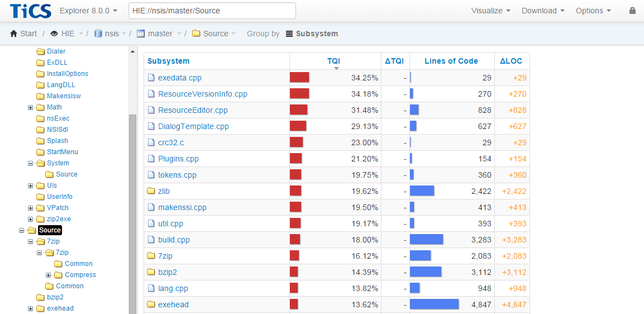This screenshot has height=314, width=644.
Task: Open the Download menu
Action: [542, 11]
